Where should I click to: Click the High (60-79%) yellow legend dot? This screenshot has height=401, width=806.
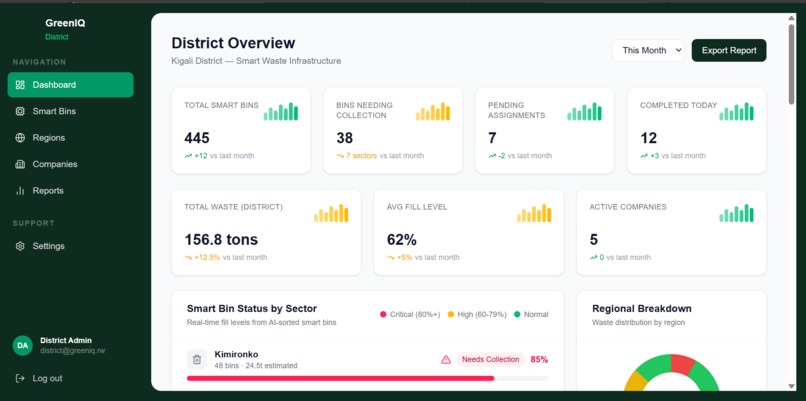tap(451, 315)
